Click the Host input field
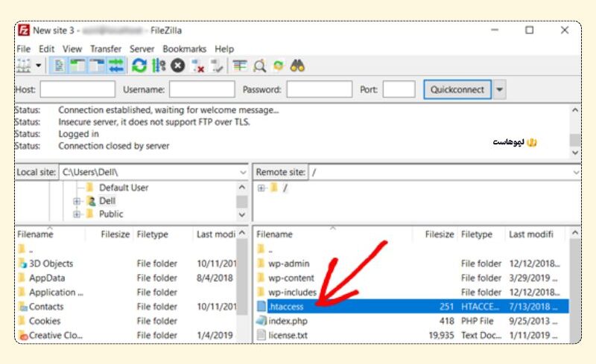Image resolution: width=596 pixels, height=364 pixels. (x=77, y=90)
